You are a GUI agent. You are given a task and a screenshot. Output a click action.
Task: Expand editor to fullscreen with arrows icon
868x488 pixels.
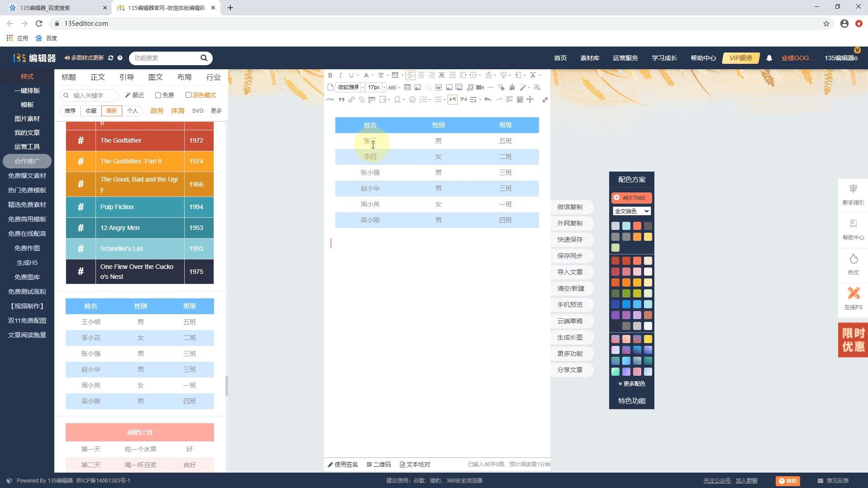[545, 100]
